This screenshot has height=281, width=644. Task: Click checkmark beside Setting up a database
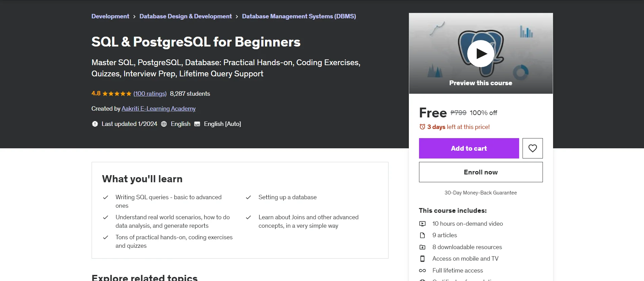click(248, 197)
